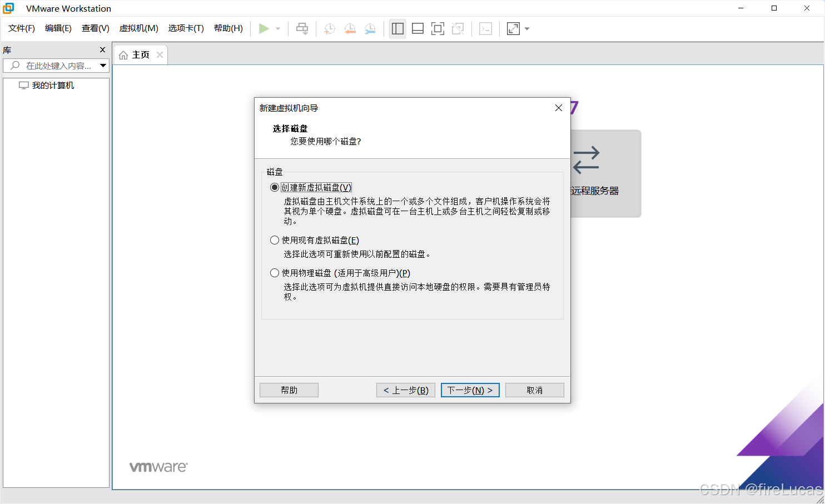Open the library search filter dropdown
The image size is (825, 504).
[x=103, y=66]
